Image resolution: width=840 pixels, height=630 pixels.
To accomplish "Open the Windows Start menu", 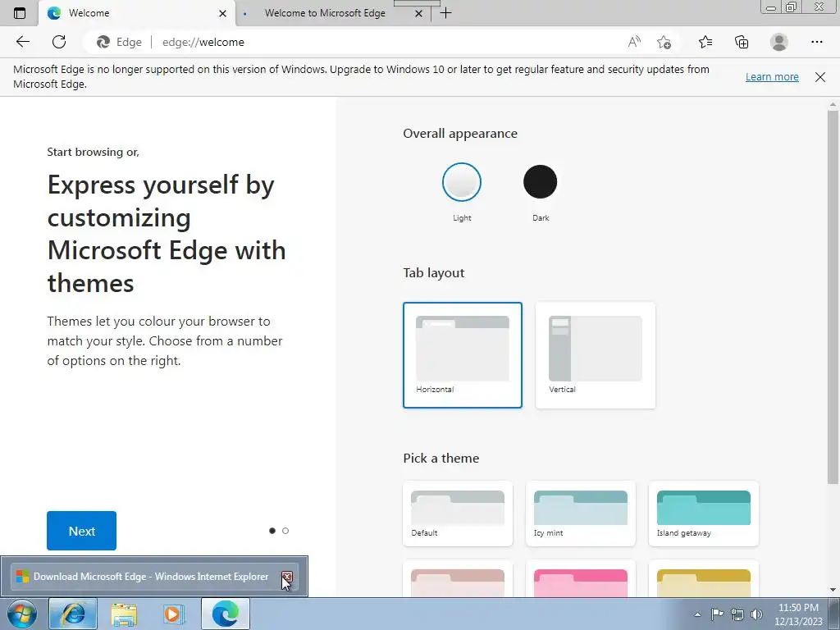I will click(22, 614).
